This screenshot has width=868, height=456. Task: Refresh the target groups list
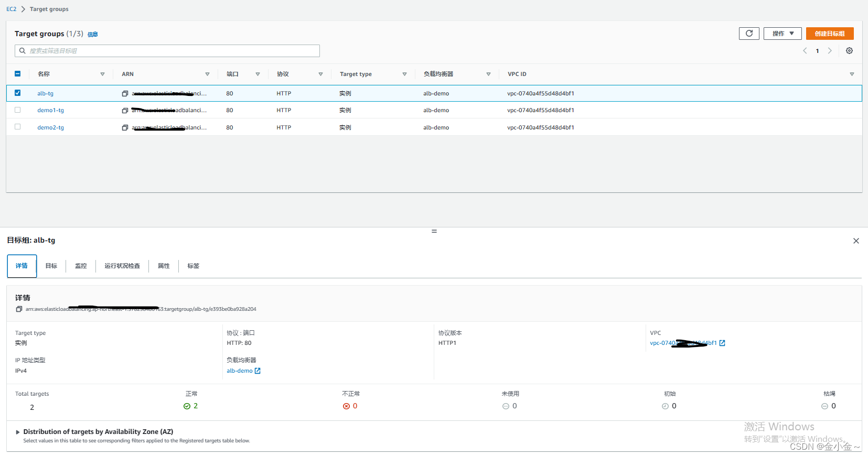pos(749,34)
